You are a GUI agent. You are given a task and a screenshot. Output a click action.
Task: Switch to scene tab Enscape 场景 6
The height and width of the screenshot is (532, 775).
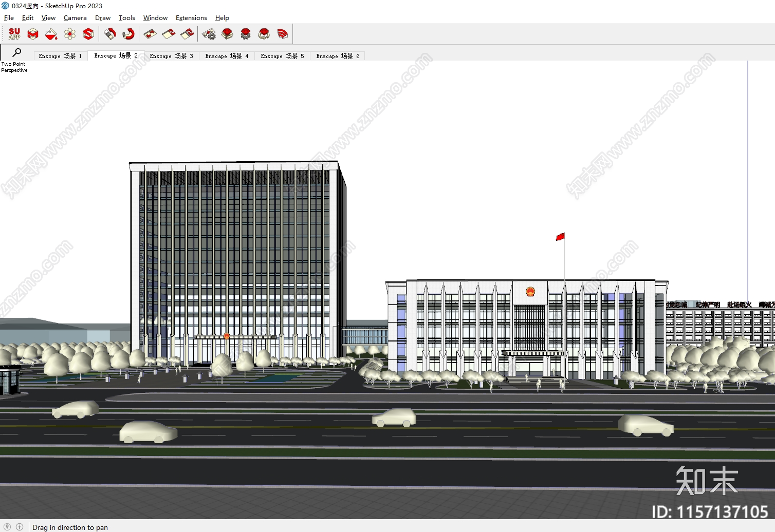coord(338,56)
